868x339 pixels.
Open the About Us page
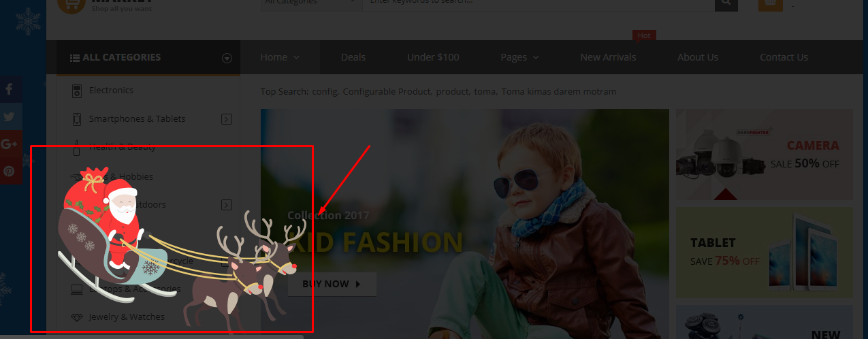[698, 57]
